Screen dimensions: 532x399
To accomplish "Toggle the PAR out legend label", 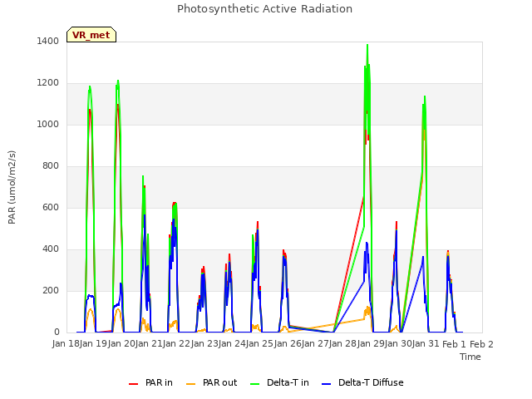I will (x=219, y=382).
